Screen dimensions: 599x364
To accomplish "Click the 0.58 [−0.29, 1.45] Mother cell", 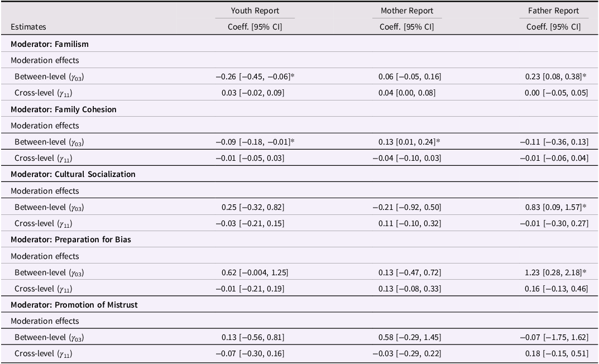I will pyautogui.click(x=406, y=337).
